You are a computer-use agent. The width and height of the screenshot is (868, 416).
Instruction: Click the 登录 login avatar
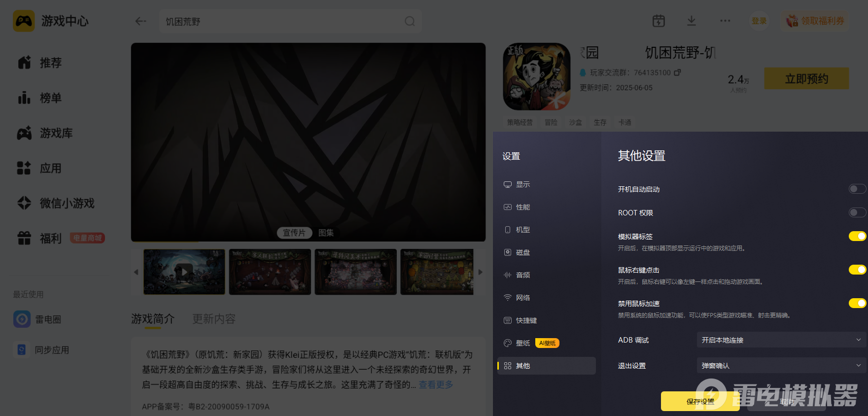pyautogui.click(x=759, y=21)
